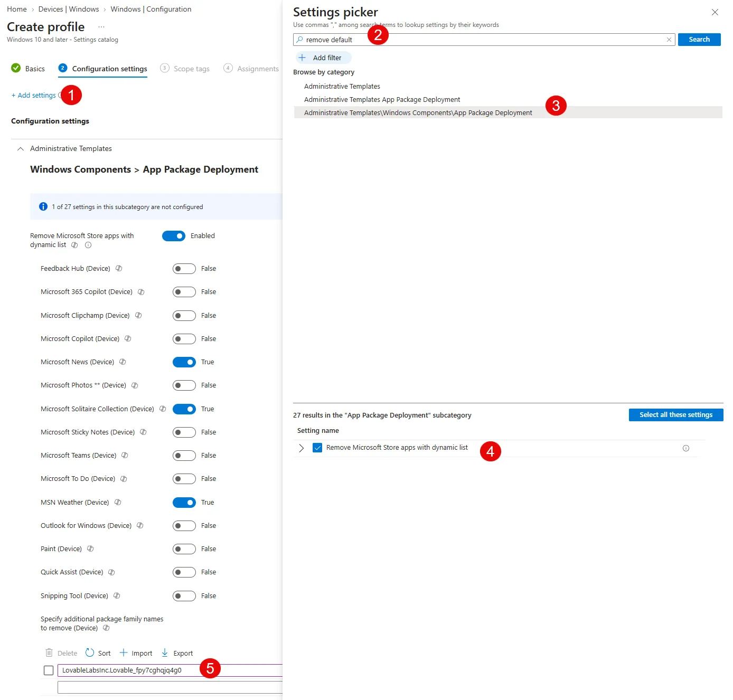This screenshot has height=700, width=733.
Task: Turn off Microsoft Solitaire Collection switch
Action: (x=184, y=409)
